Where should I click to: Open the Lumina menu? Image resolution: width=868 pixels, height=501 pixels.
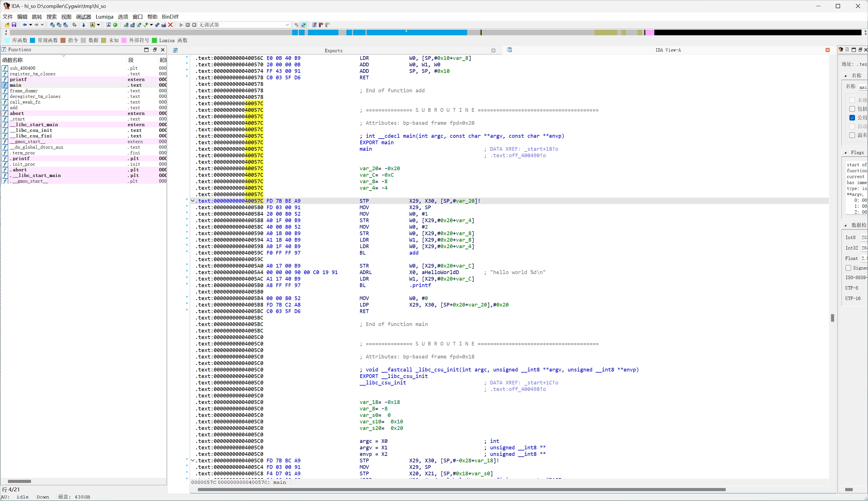(104, 17)
